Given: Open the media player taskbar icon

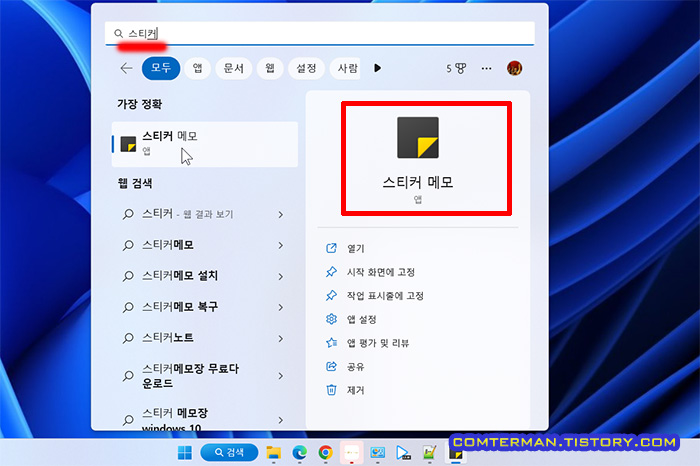Looking at the screenshot, I should point(404,453).
